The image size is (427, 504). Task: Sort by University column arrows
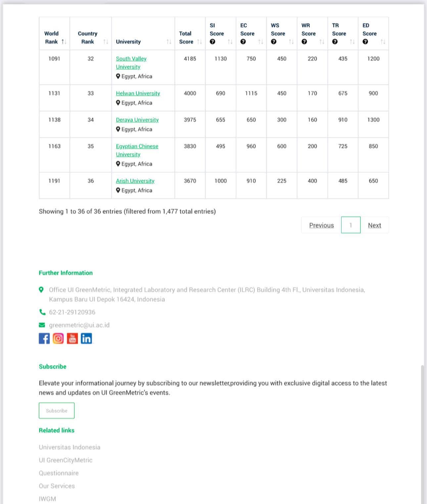[169, 42]
